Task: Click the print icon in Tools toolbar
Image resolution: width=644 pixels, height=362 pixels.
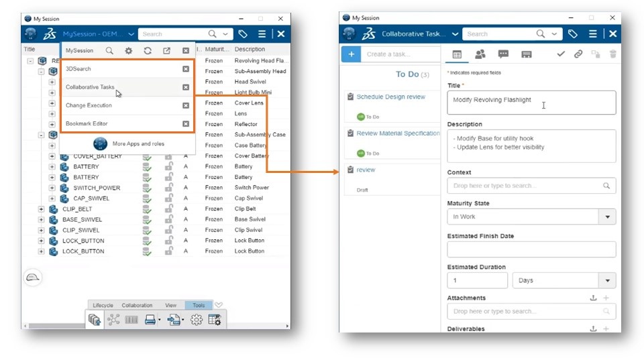Action: click(150, 319)
